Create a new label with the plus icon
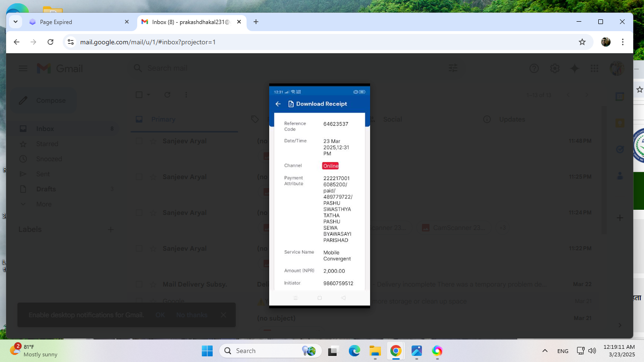 [111, 230]
